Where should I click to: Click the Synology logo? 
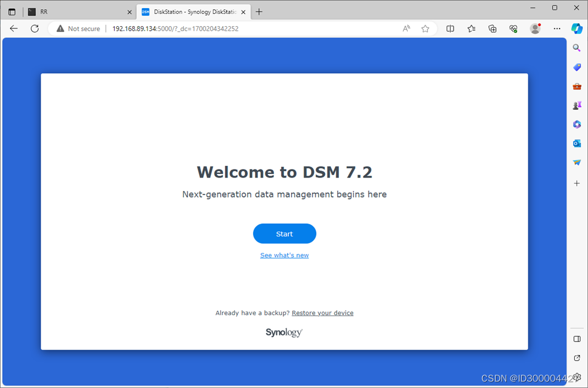284,332
